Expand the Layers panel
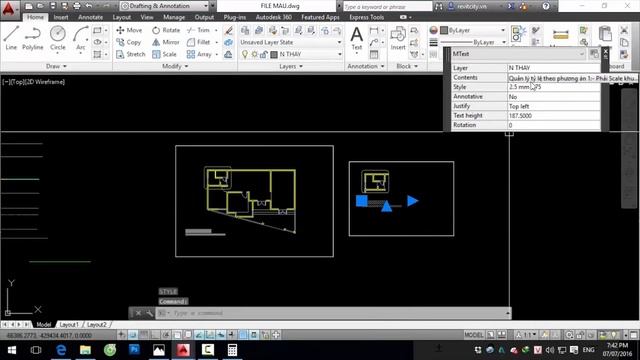640x360 pixels. [x=291, y=66]
